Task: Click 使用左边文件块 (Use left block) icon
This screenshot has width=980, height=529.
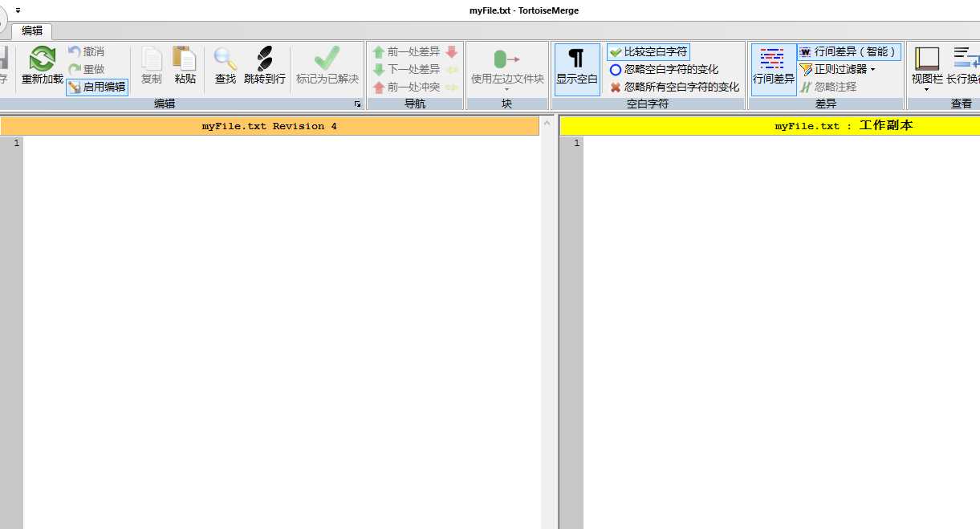Action: coord(506,59)
